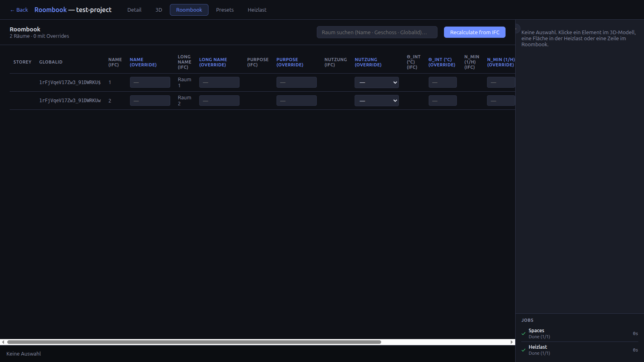Click 'Keine Auswahl' status bar text
This screenshot has height=362, width=644.
coord(24,354)
